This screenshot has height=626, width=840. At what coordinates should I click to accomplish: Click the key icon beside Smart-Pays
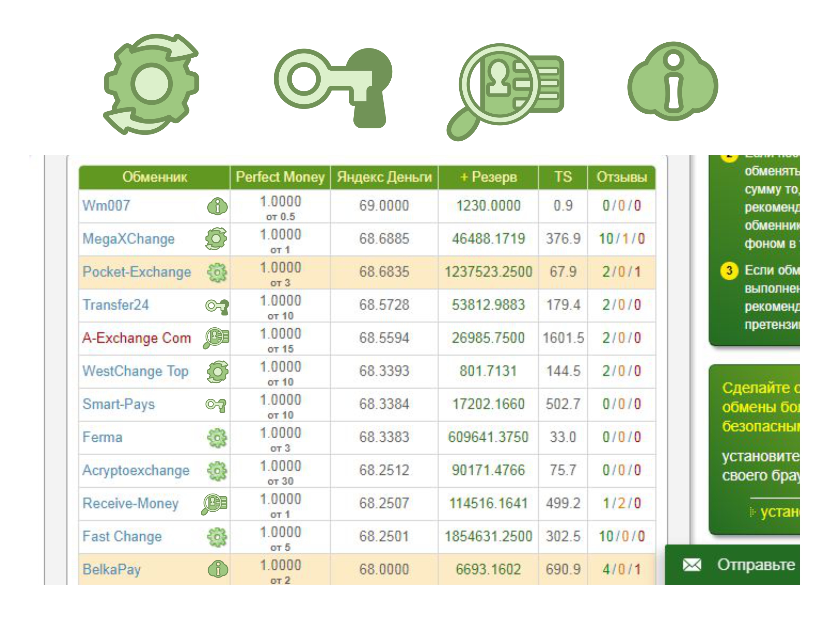point(216,405)
